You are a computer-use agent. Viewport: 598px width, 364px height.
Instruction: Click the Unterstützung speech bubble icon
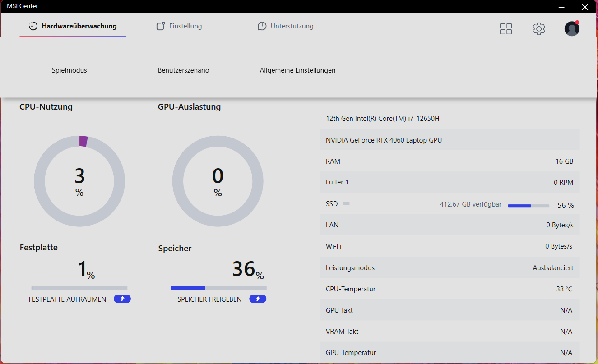(x=262, y=26)
